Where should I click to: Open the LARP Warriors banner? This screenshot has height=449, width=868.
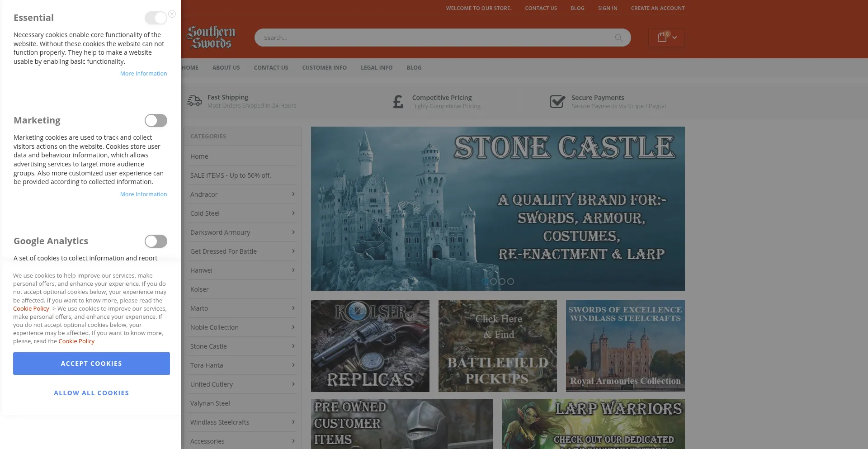point(594,424)
